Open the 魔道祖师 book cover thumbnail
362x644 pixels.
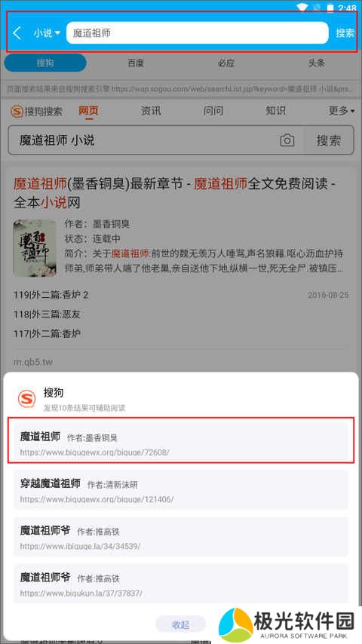coord(35,247)
